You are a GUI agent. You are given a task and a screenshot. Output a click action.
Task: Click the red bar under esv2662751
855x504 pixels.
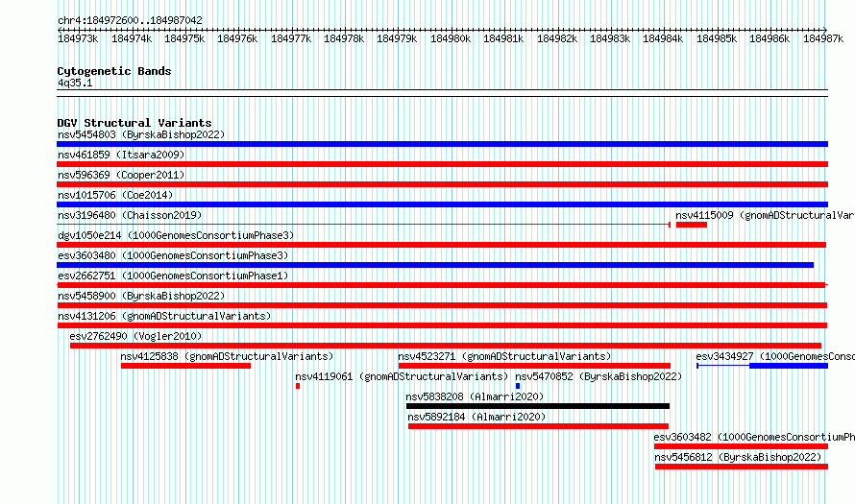(x=442, y=285)
